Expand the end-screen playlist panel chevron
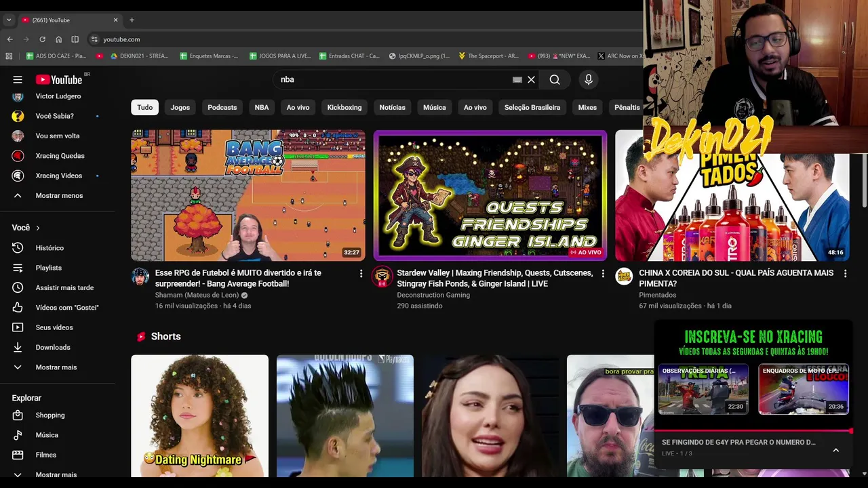This screenshot has height=488, width=868. pos(835,450)
